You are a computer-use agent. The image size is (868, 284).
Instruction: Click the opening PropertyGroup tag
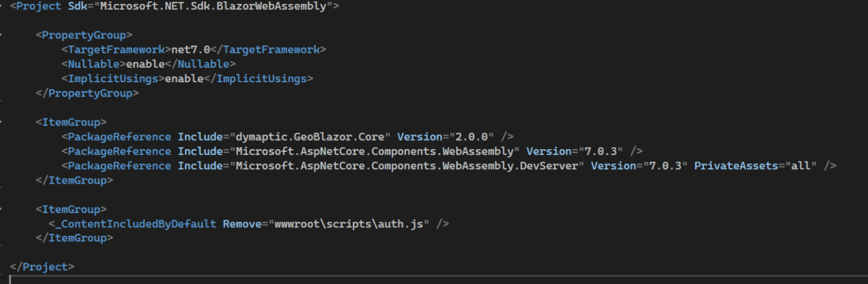click(84, 35)
